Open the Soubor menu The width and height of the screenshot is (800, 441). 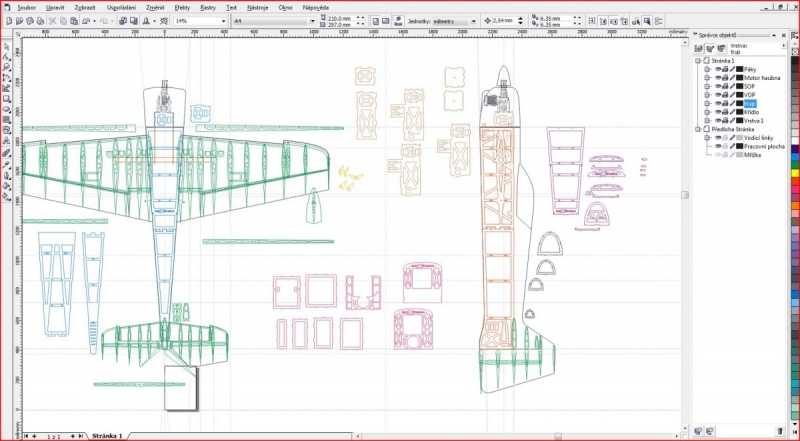coord(26,7)
